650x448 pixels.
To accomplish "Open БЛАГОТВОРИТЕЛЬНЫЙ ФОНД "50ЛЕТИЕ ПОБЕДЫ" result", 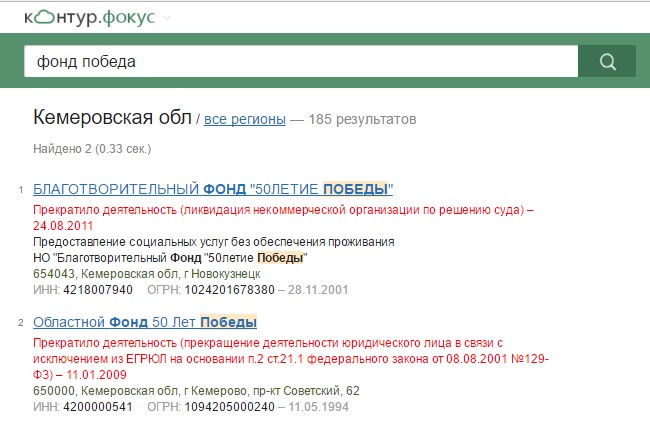I will click(213, 189).
